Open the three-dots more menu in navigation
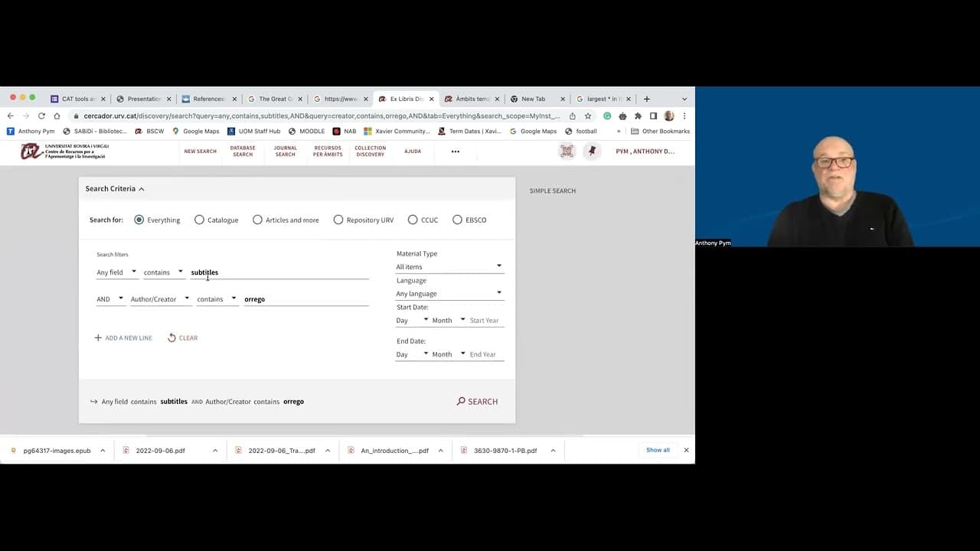This screenshot has height=551, width=980. coord(456,152)
